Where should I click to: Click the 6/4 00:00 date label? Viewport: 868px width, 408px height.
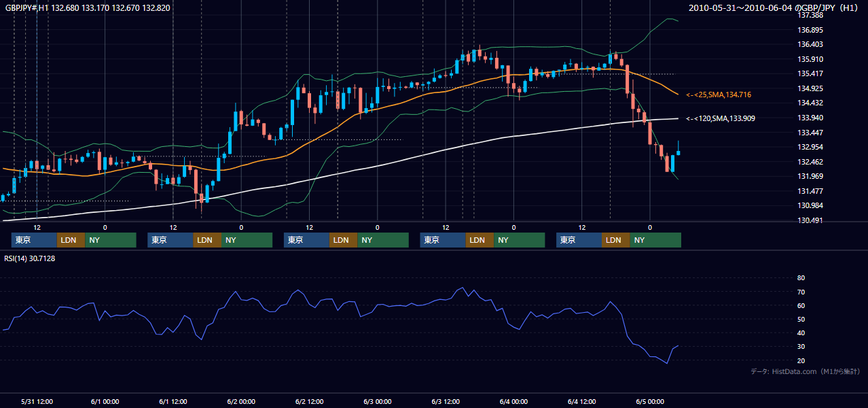pyautogui.click(x=513, y=401)
